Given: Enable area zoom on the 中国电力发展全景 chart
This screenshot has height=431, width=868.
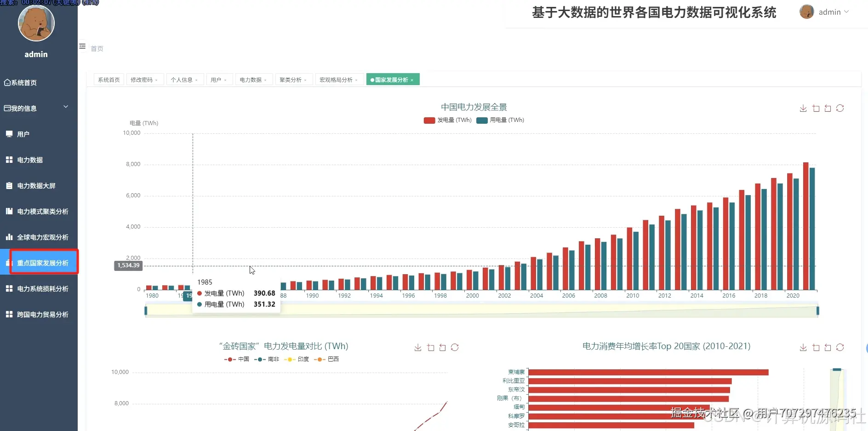Looking at the screenshot, I should pos(816,109).
